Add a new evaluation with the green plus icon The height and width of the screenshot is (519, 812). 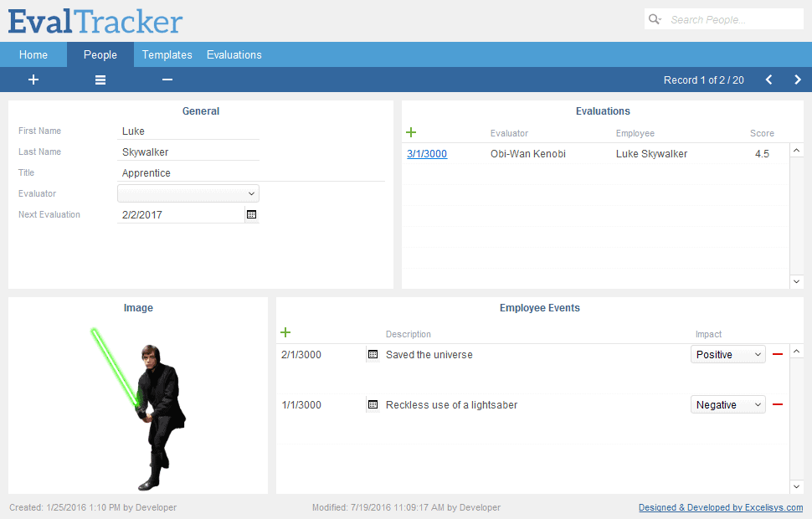click(x=410, y=132)
